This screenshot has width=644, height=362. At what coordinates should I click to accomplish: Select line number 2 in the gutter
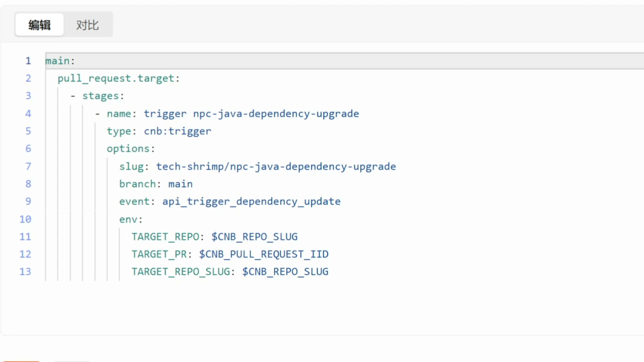tap(28, 78)
